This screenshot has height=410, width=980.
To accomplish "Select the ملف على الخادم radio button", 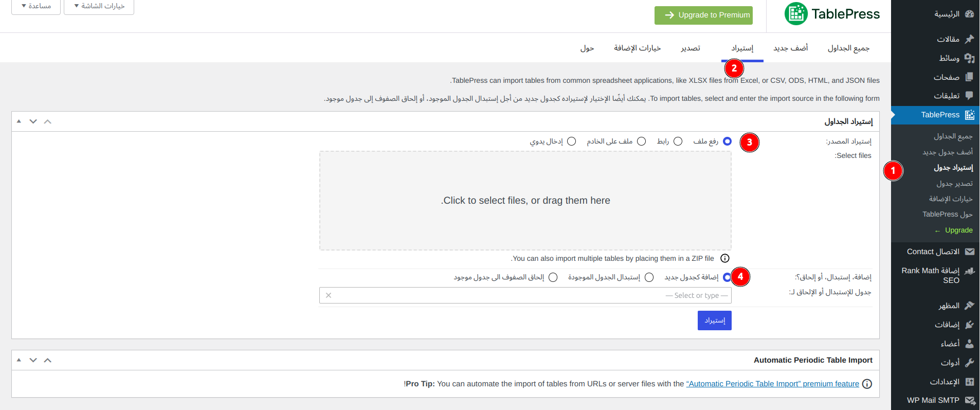I will (x=641, y=141).
